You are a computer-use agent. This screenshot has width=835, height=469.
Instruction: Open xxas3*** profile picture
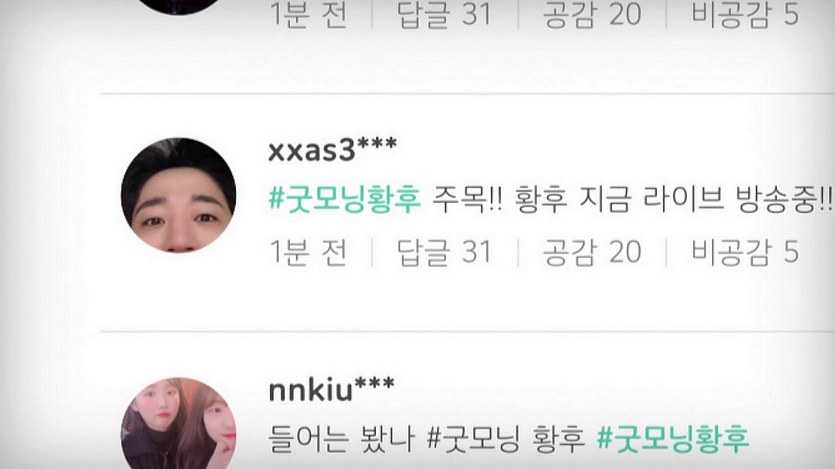(178, 195)
